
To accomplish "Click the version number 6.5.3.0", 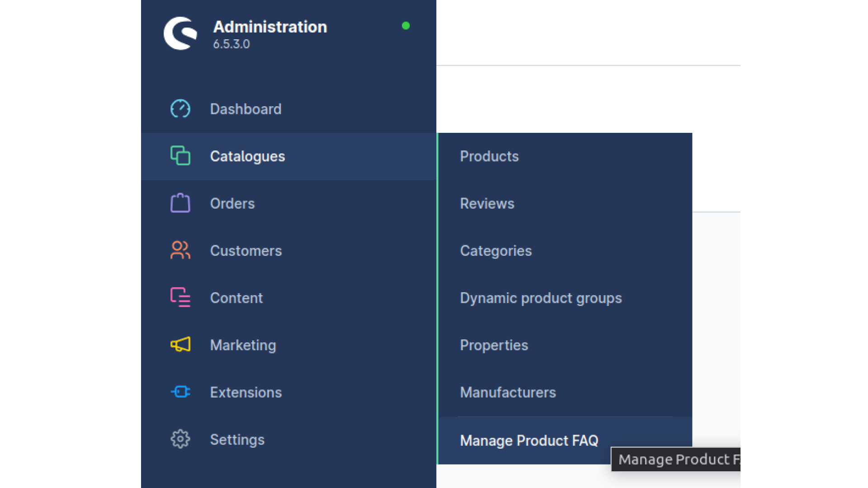I will point(231,44).
